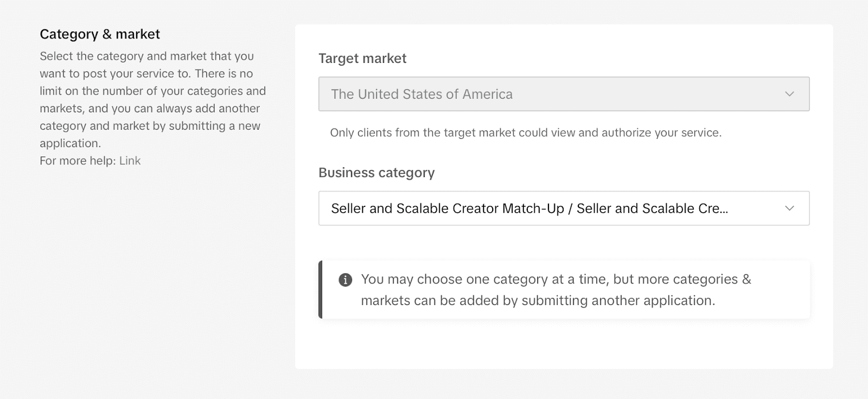This screenshot has width=868, height=399.
Task: Select the grey Target market input box
Action: (563, 93)
